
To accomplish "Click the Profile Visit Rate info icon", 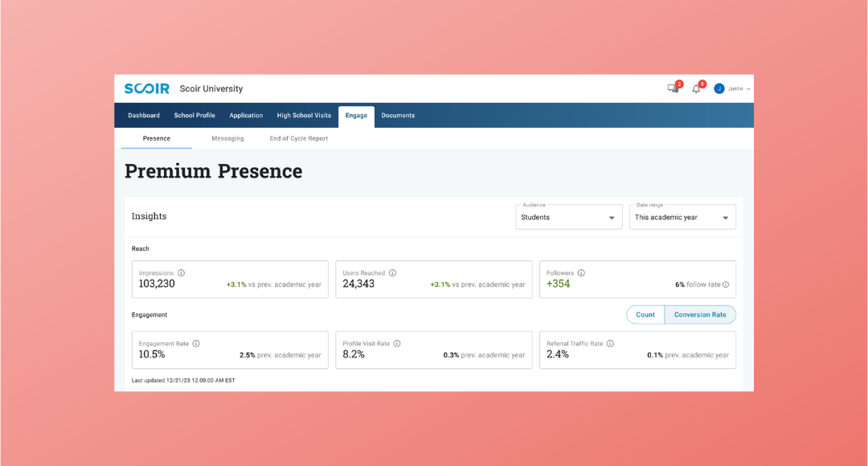I will [x=397, y=342].
